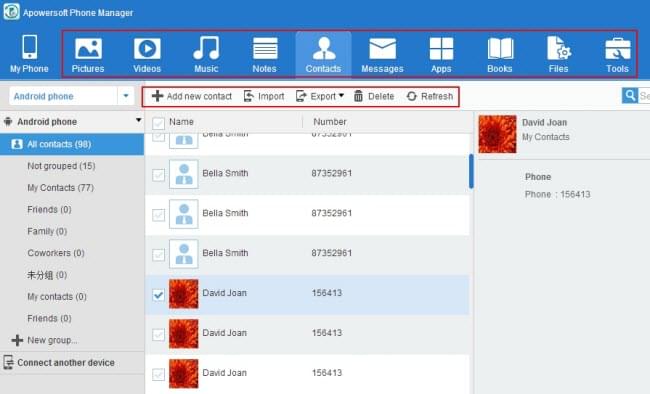Refresh the contacts list
This screenshot has width=650, height=394.
(x=429, y=96)
